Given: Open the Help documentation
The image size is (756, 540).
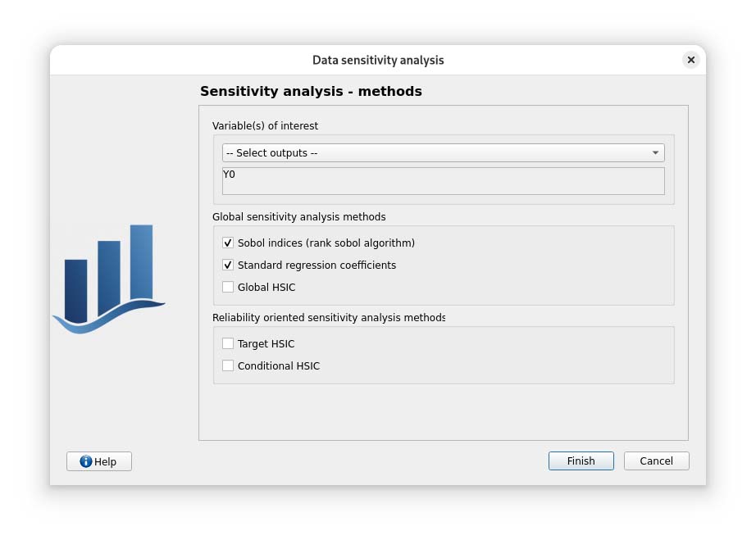Looking at the screenshot, I should (99, 461).
